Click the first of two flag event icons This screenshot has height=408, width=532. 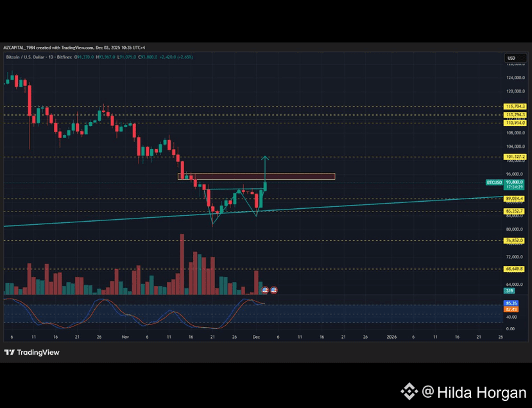coord(265,290)
